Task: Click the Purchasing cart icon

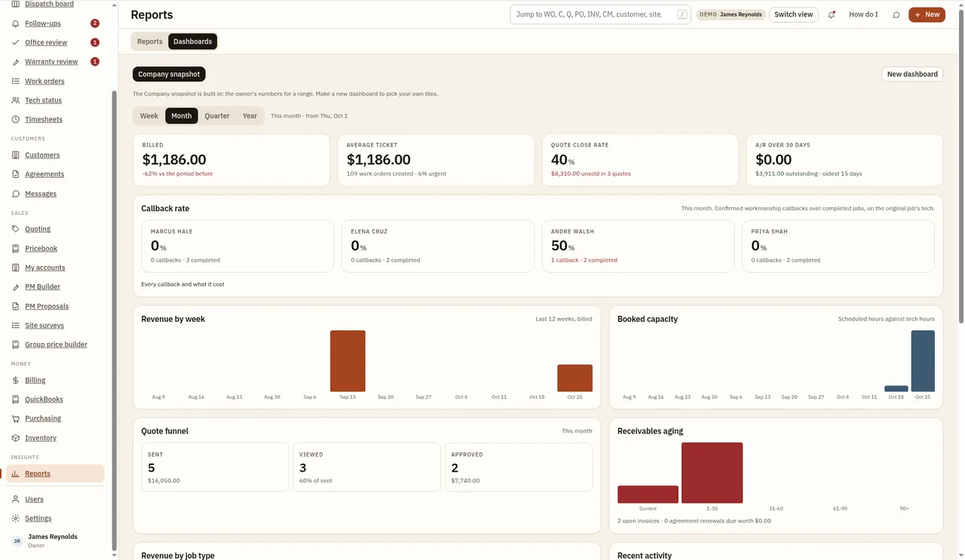Action: click(16, 418)
